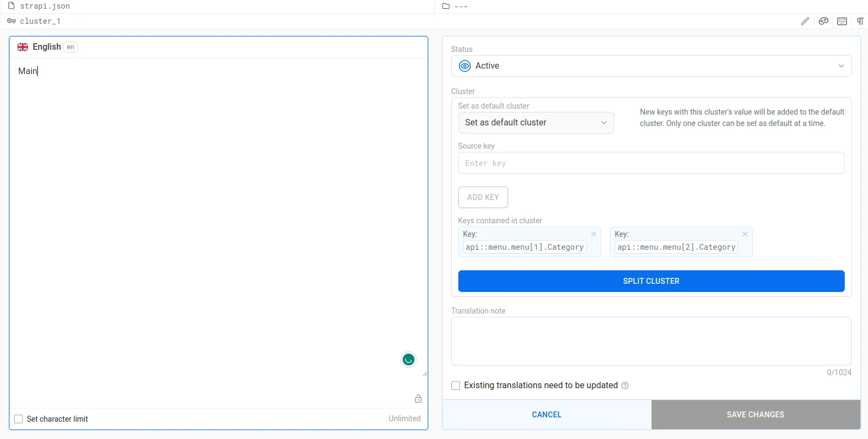Click the padlock icon below the translation box
This screenshot has width=868, height=439.
click(418, 398)
